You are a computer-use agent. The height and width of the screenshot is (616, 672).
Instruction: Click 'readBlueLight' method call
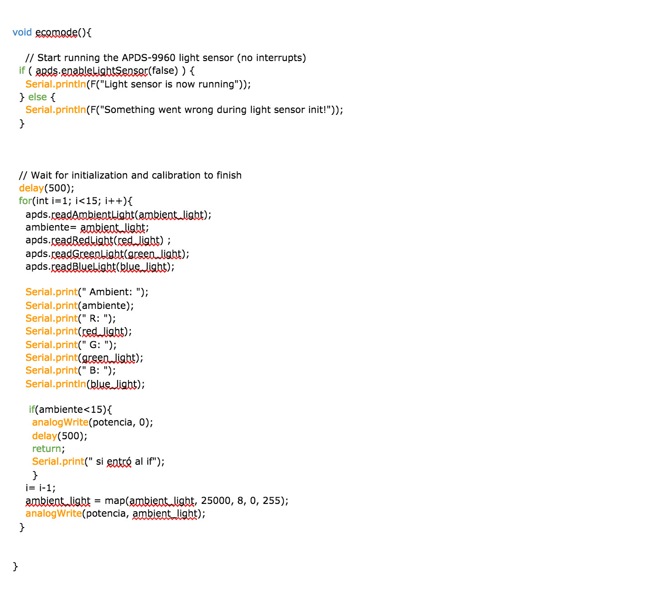coord(83,267)
